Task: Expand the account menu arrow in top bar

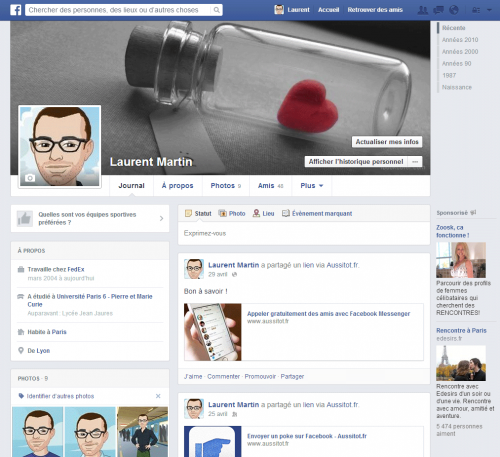Action: (489, 10)
